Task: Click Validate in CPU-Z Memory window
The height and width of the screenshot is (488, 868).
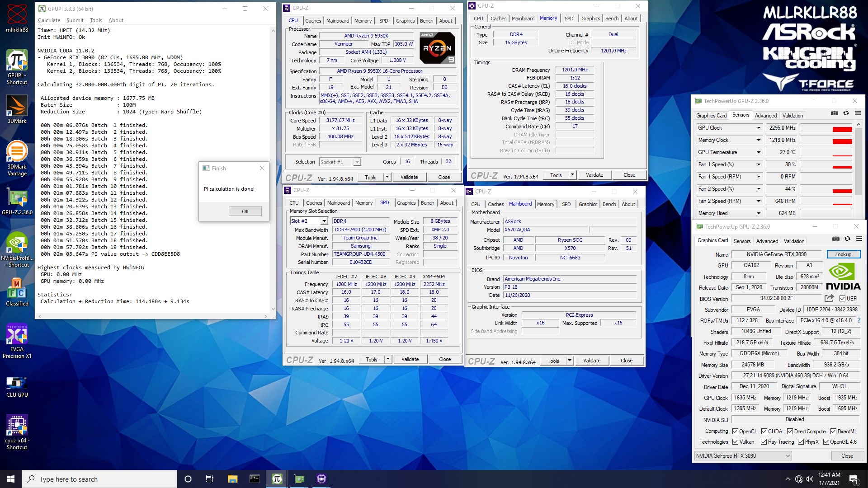Action: pos(594,175)
